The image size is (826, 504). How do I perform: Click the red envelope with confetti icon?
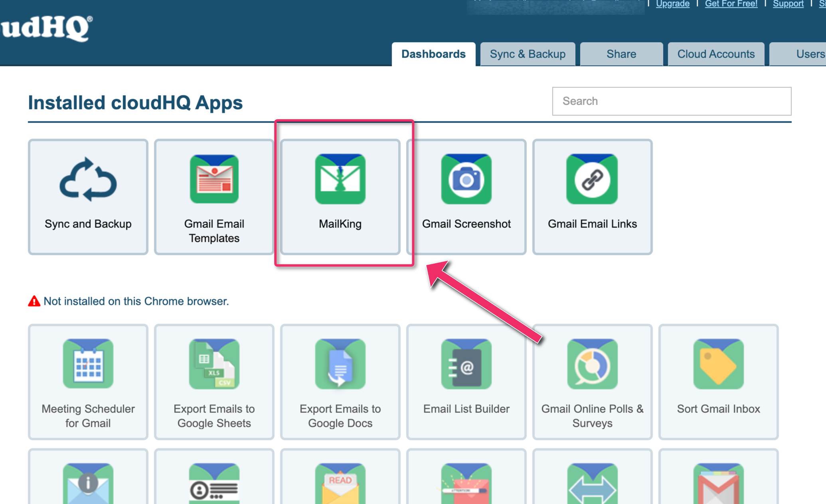(x=466, y=483)
